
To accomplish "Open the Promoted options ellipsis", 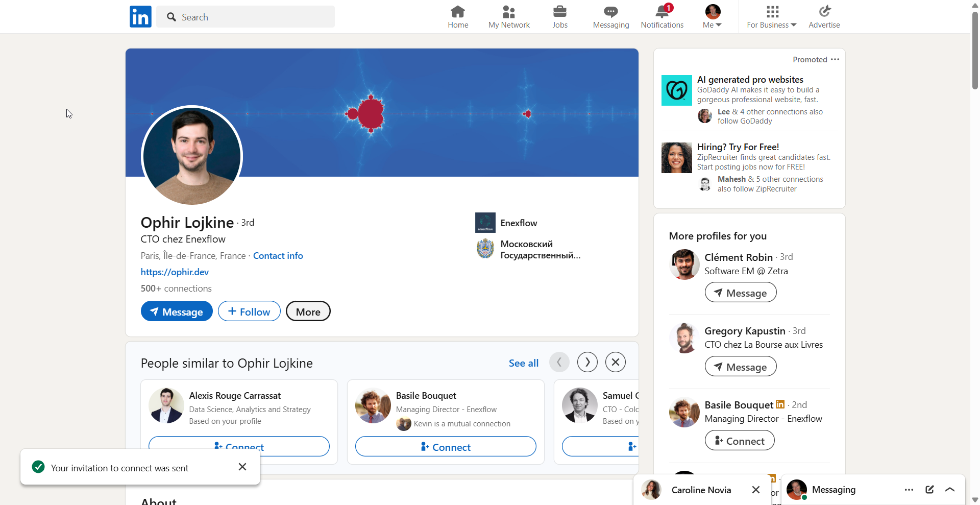I will click(835, 59).
